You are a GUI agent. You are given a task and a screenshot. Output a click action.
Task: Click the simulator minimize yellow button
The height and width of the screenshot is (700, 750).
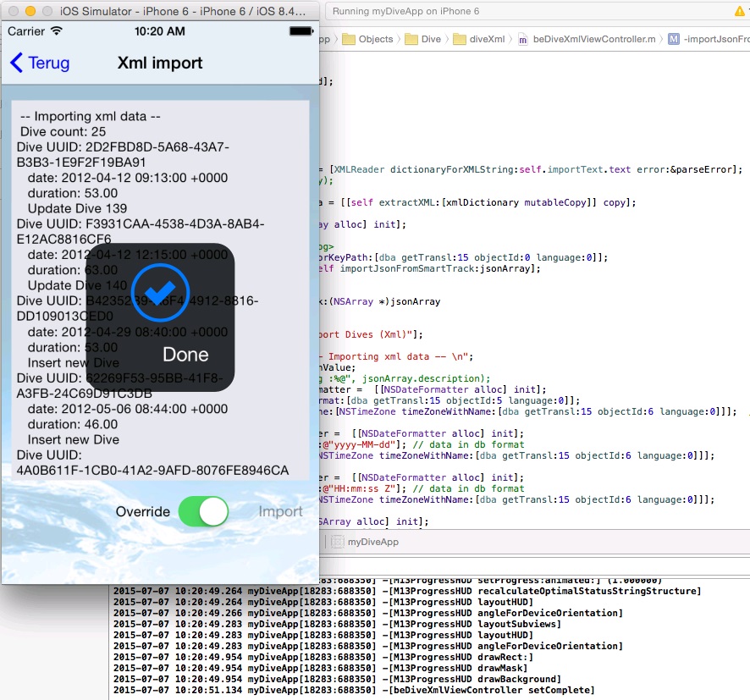[x=30, y=11]
